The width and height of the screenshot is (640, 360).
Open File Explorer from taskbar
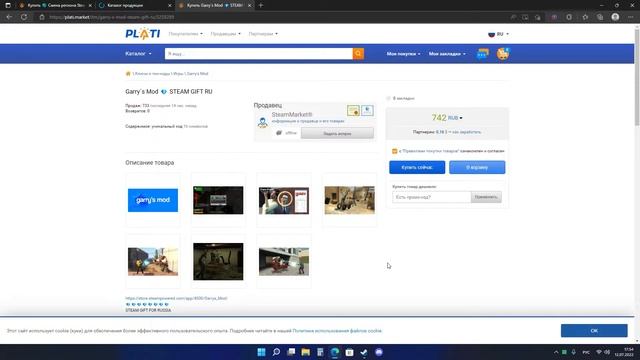point(305,352)
